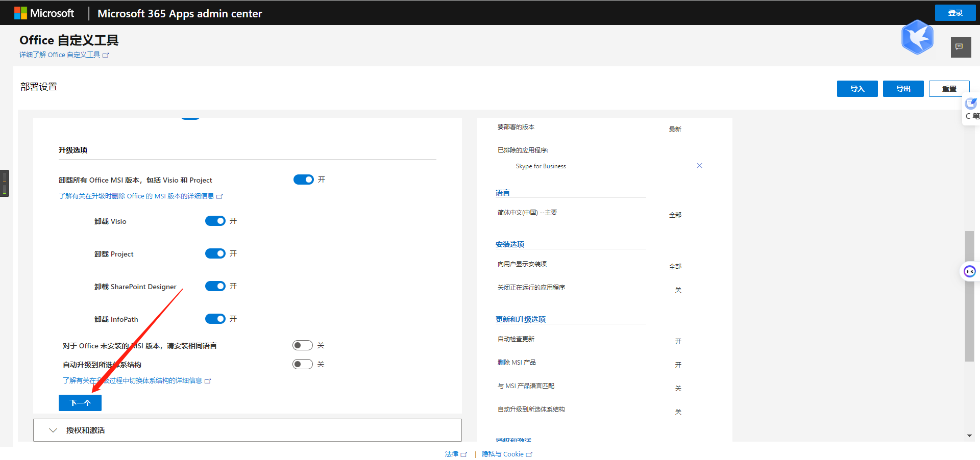The image size is (980, 460).
Task: Click the scroll-down arrow at bottom right
Action: (969, 436)
